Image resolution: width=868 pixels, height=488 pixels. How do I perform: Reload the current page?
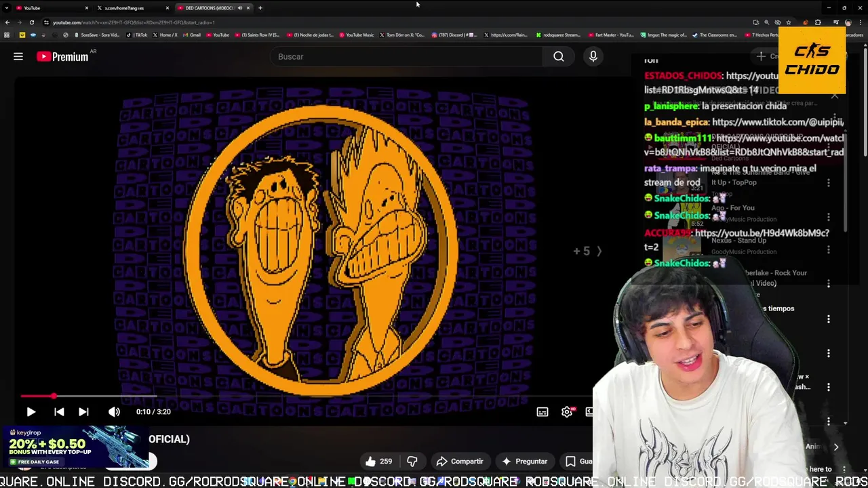click(x=31, y=22)
